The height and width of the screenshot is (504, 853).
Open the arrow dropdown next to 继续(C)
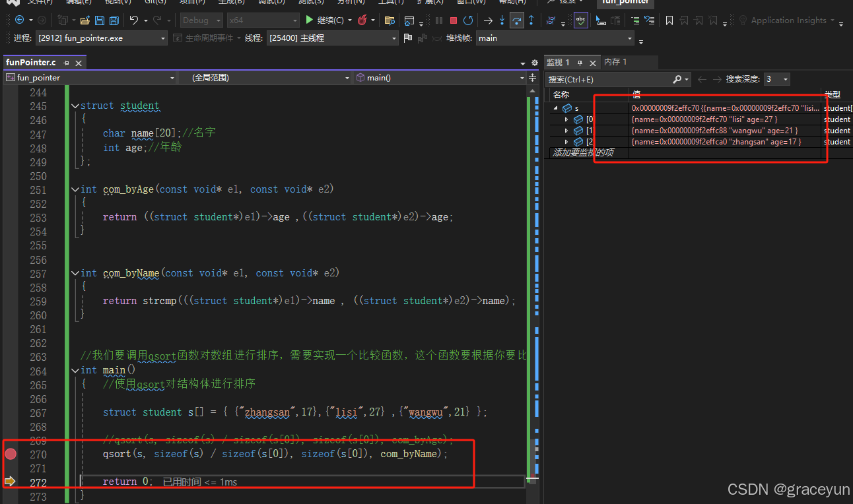point(350,20)
